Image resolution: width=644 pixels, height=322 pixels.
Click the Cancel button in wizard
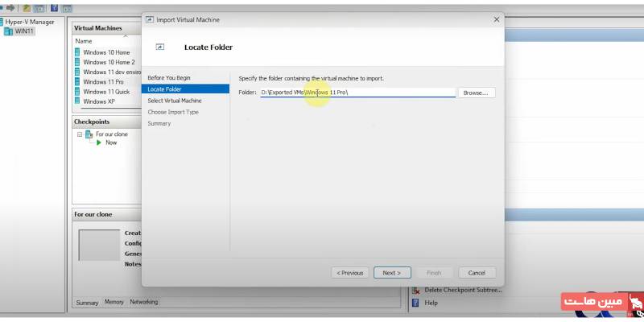[x=477, y=273]
